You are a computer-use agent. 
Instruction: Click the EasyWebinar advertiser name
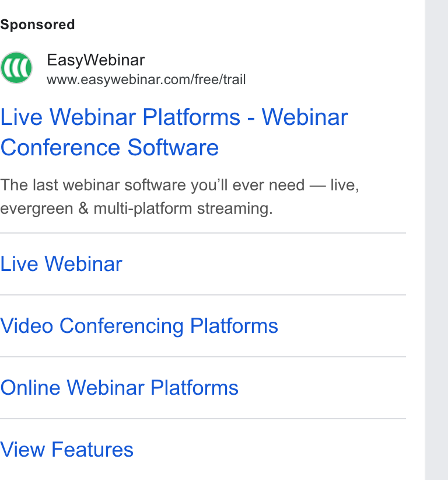point(96,60)
